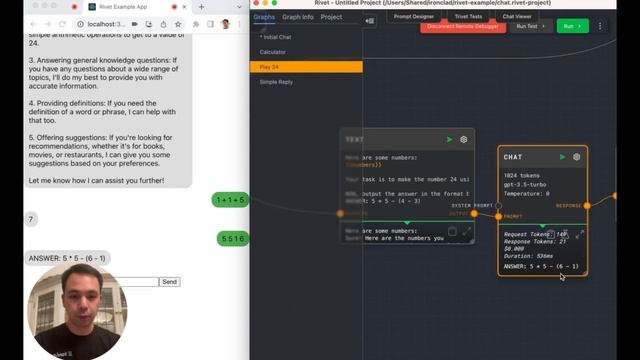
Task: Open a new browser tab
Action: coord(202,7)
